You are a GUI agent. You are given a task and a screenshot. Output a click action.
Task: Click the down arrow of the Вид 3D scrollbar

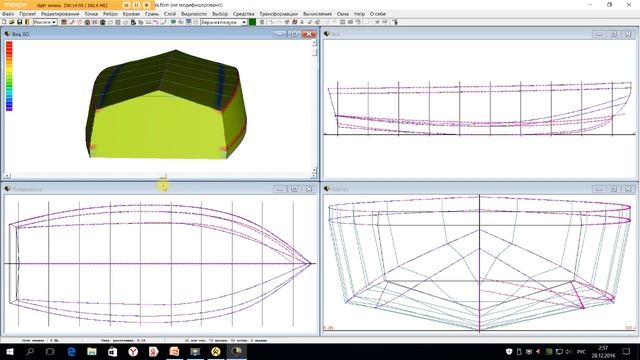[314, 170]
